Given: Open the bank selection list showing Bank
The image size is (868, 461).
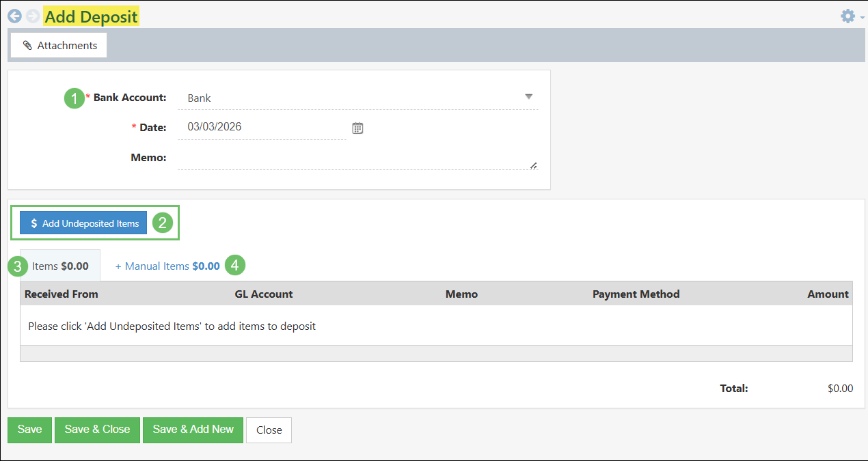Looking at the screenshot, I should click(x=355, y=97).
